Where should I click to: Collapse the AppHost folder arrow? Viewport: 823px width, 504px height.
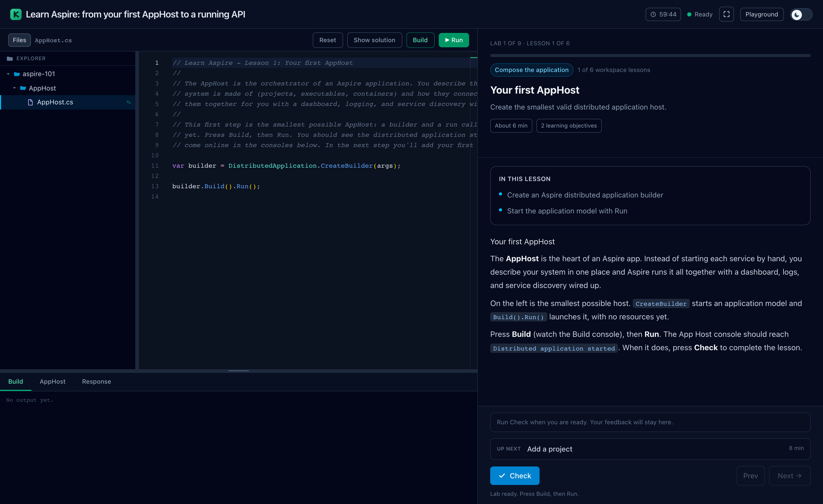(14, 88)
